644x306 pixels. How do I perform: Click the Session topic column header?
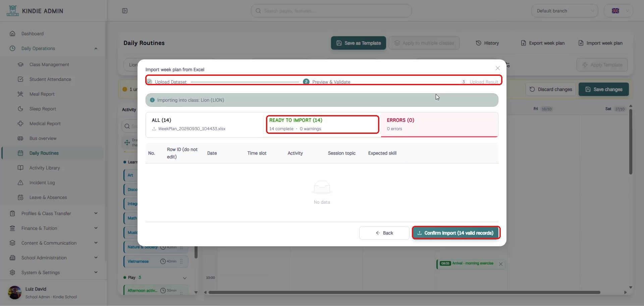point(342,153)
